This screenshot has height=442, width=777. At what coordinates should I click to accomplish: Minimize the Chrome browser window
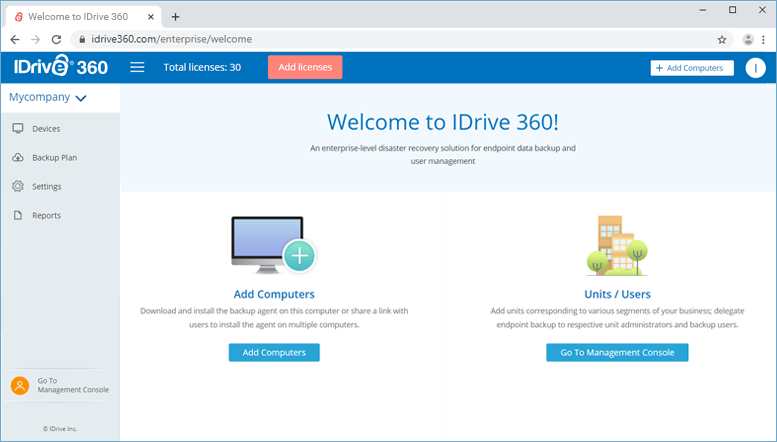(x=703, y=10)
